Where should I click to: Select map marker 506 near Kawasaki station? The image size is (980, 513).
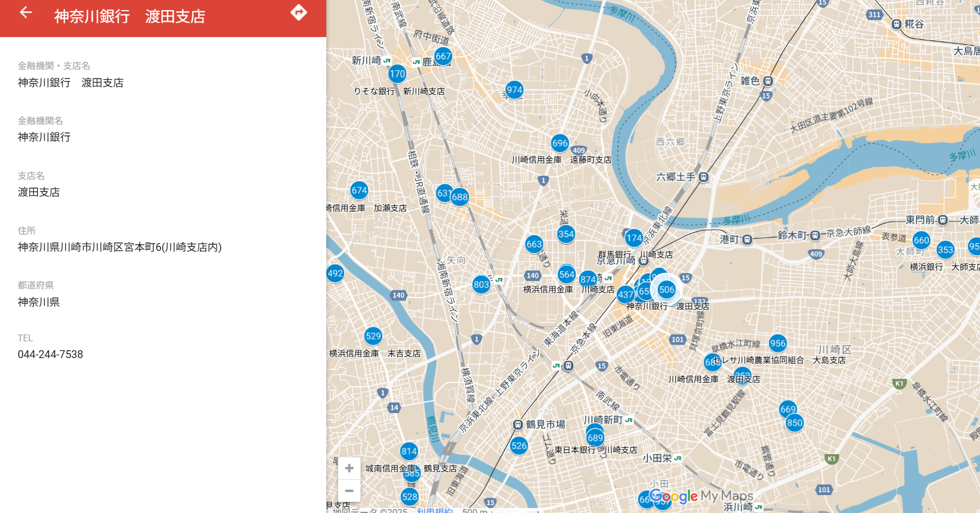pyautogui.click(x=667, y=290)
